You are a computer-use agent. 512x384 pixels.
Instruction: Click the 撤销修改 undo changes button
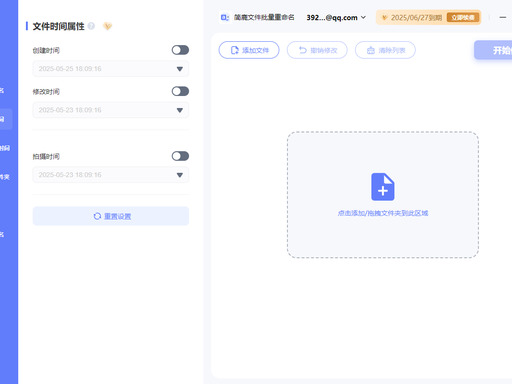(x=317, y=50)
